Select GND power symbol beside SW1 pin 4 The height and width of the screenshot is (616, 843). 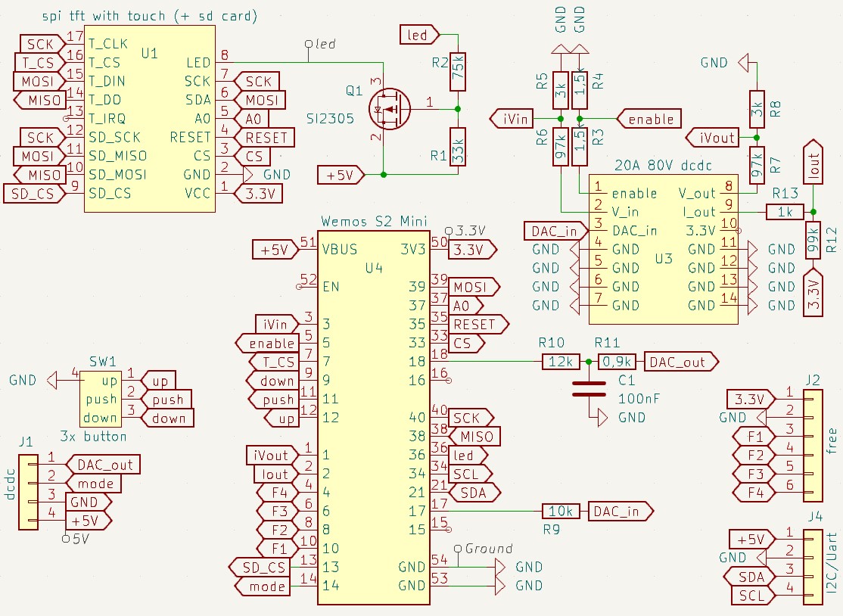[51, 380]
